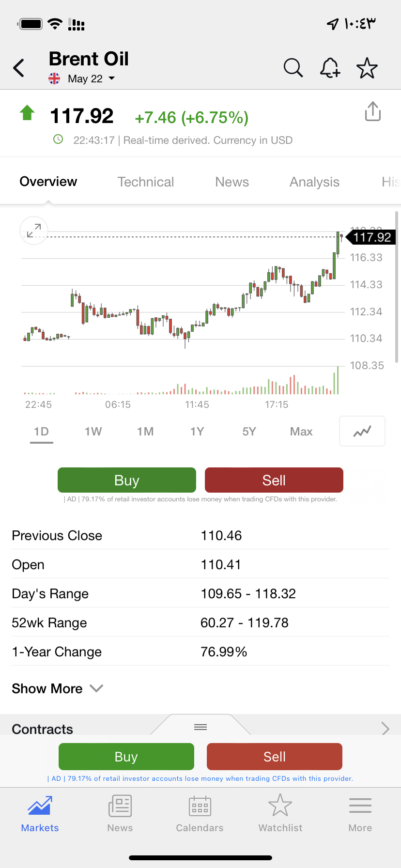Add a price alert with bell icon
The image size is (401, 868).
pos(330,68)
